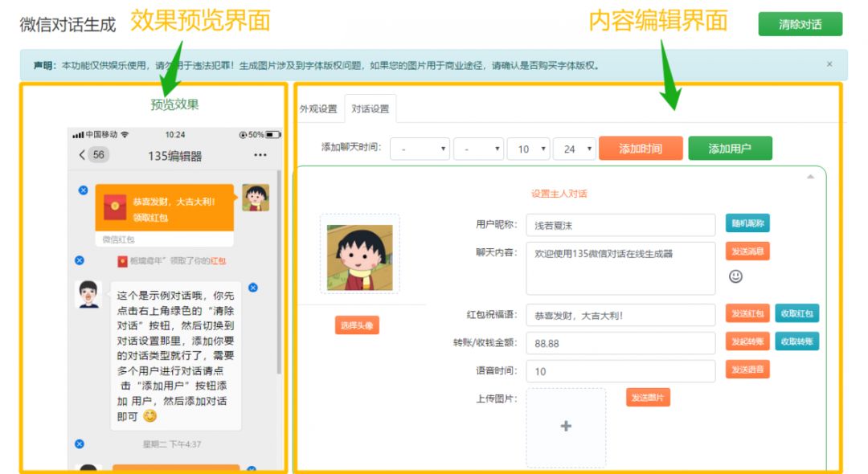Tap the back arrow in the phone preview header
The image size is (868, 474).
82,155
